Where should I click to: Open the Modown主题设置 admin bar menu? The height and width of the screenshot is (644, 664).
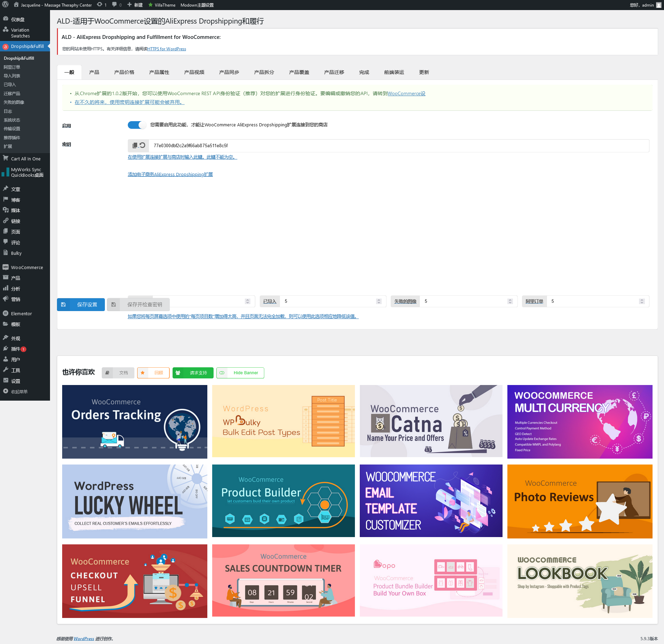coord(197,5)
